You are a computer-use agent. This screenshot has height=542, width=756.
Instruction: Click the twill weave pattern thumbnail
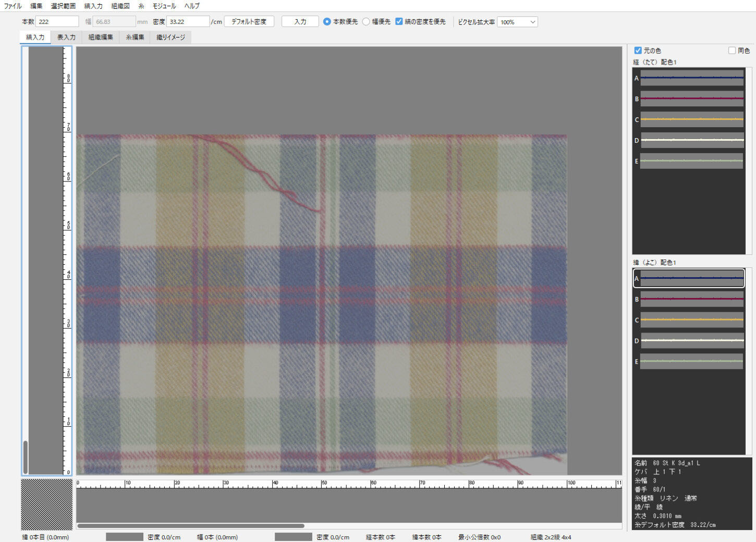46,504
